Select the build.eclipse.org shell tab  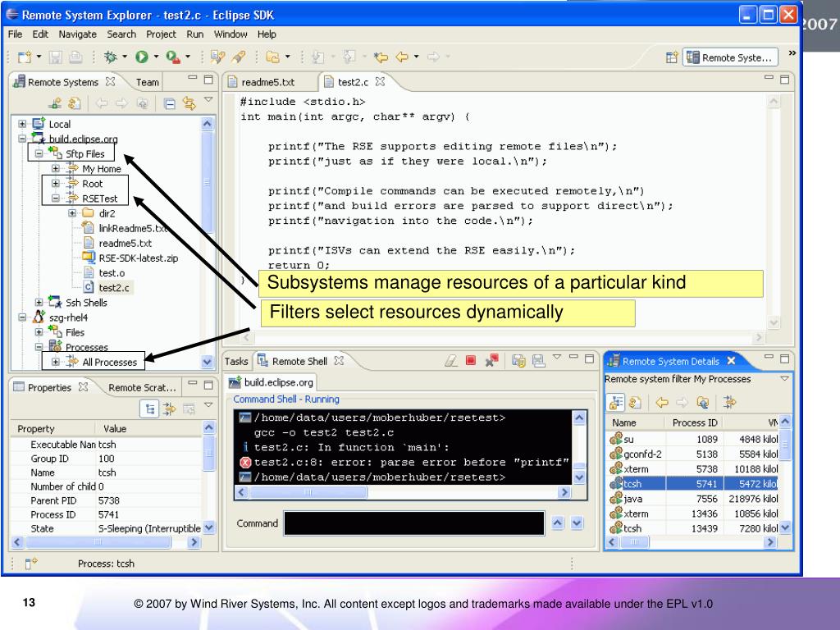pos(272,382)
